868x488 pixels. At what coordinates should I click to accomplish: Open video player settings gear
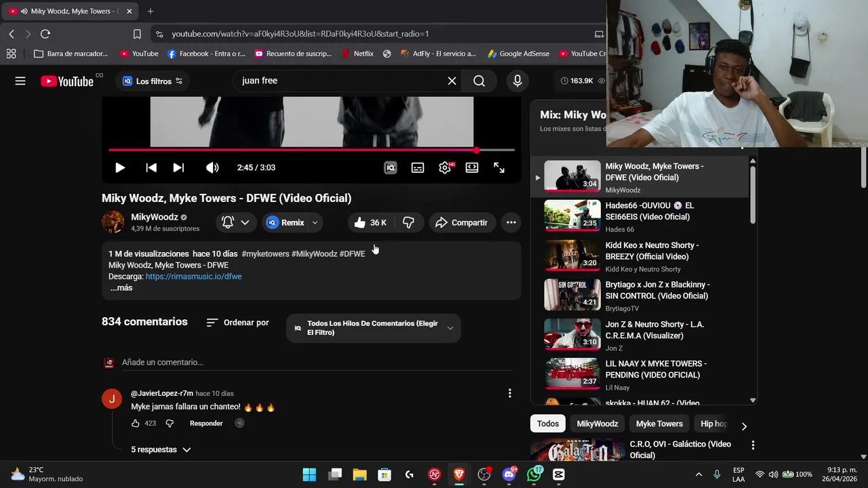coord(445,167)
